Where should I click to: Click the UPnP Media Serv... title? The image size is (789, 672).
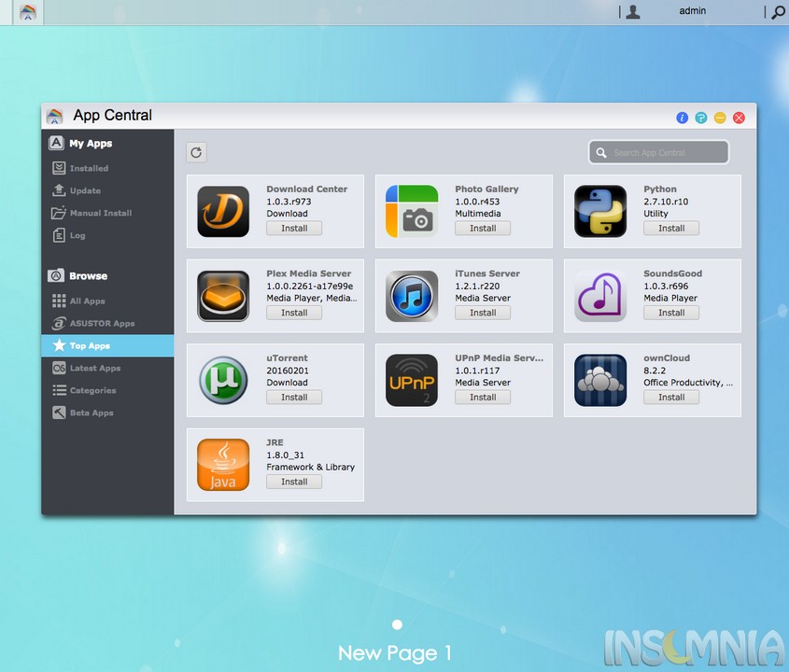pos(500,358)
